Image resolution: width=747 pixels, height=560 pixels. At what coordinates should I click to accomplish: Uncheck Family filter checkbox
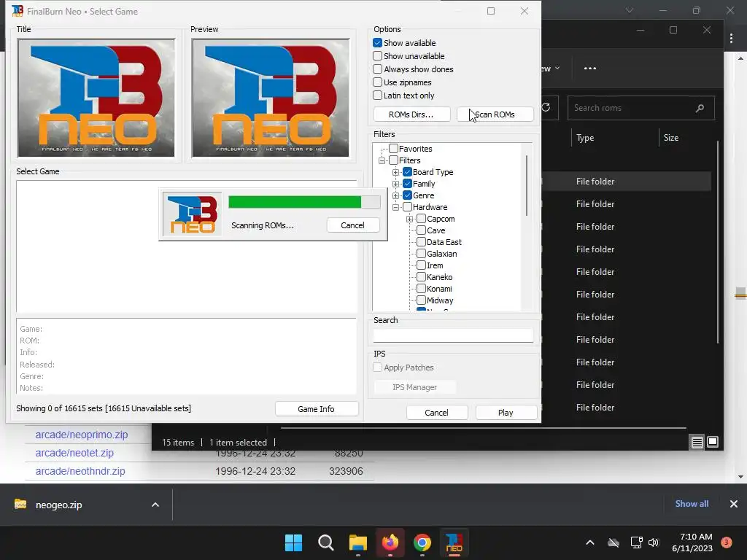point(407,183)
